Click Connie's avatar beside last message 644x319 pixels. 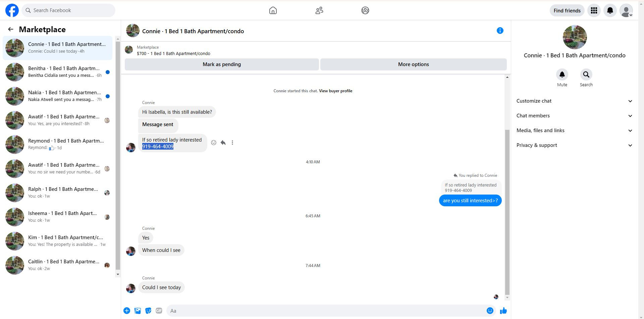(x=131, y=288)
